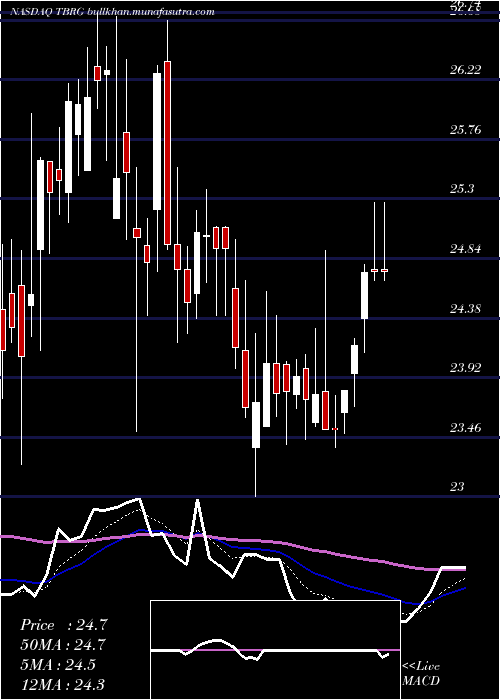
Task: Click the 26.22 price axis label
Action: tap(466, 70)
